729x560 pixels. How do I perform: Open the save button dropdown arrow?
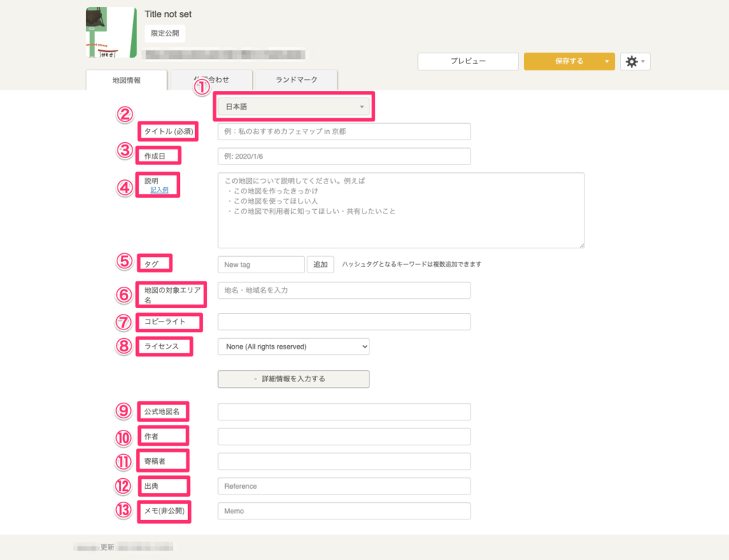(x=607, y=62)
